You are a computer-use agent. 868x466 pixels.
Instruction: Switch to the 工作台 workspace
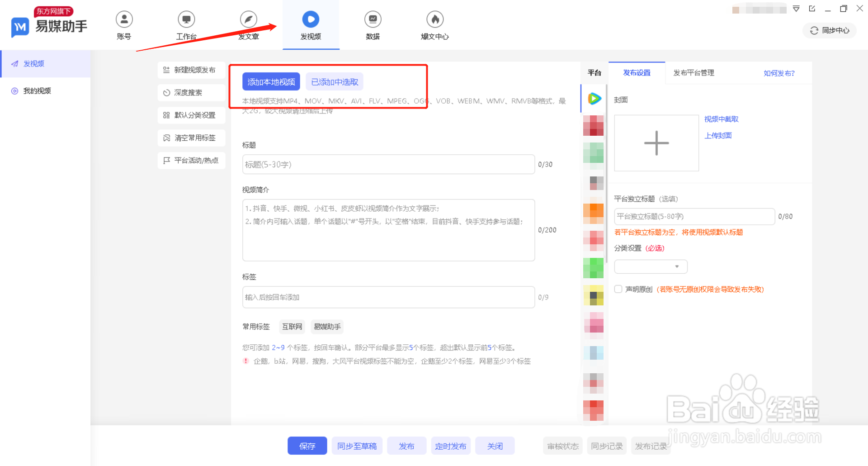click(x=186, y=25)
